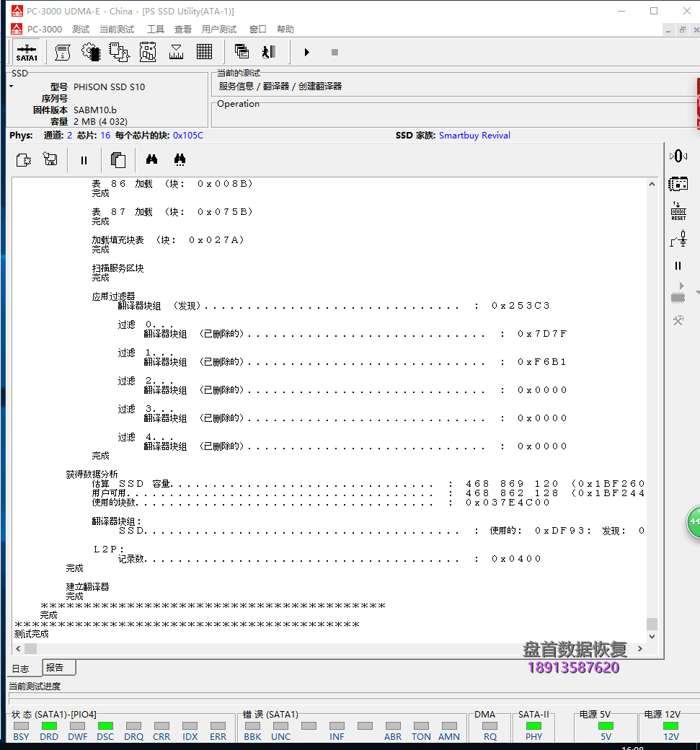Switch to the 日志 tab
This screenshot has height=750, width=700.
tap(21, 669)
